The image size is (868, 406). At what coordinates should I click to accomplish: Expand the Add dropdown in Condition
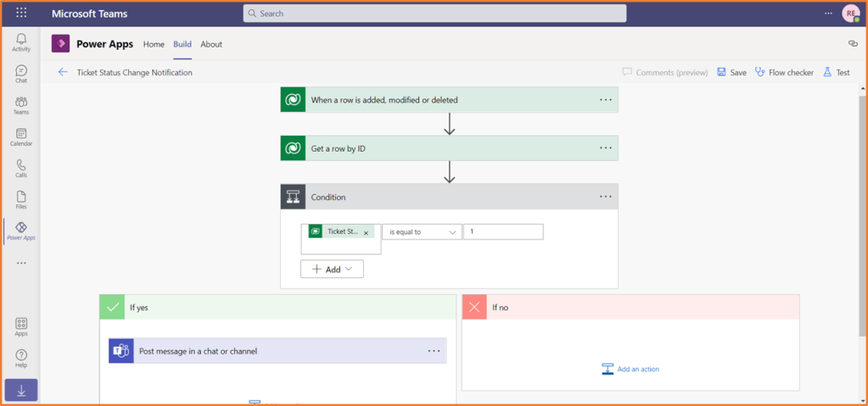pos(332,270)
